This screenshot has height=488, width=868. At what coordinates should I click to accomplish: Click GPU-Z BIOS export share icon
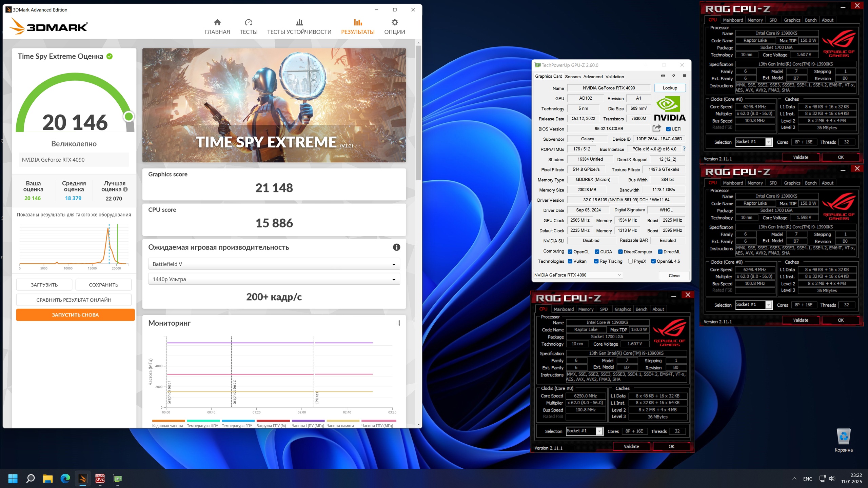(657, 128)
